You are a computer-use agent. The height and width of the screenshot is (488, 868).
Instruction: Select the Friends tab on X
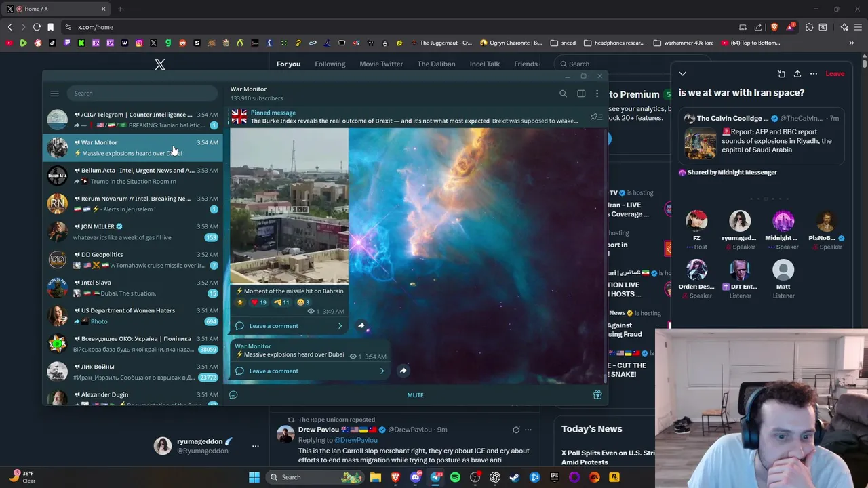click(x=526, y=64)
